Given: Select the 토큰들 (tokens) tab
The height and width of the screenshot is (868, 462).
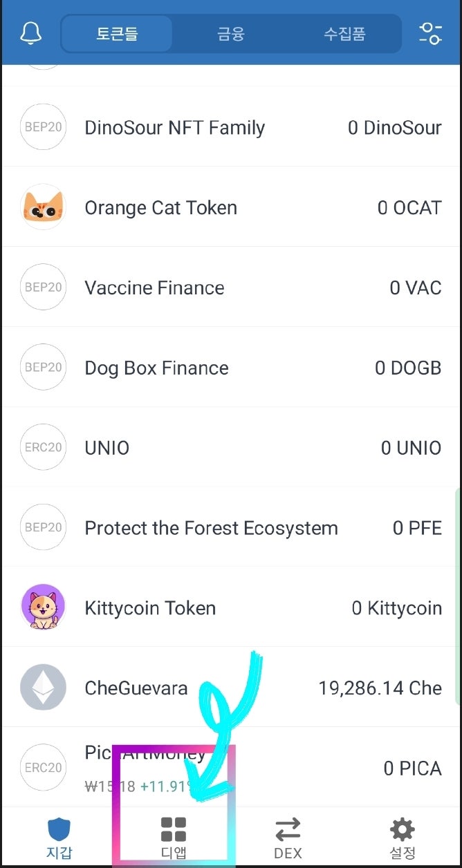Looking at the screenshot, I should 117,33.
